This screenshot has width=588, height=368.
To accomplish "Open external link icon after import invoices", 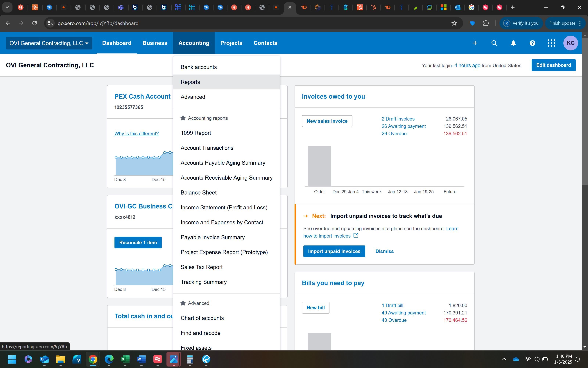I will click(x=356, y=235).
